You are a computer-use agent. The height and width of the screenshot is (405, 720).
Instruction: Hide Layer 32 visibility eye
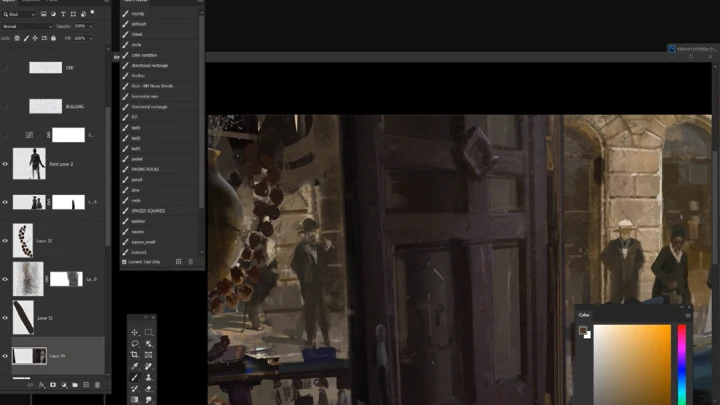(x=5, y=241)
